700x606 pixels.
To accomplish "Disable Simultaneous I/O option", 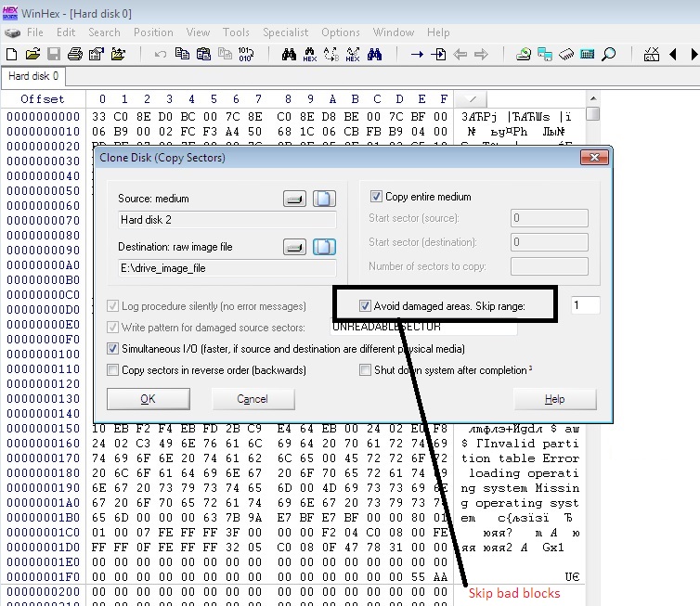I will pyautogui.click(x=113, y=349).
